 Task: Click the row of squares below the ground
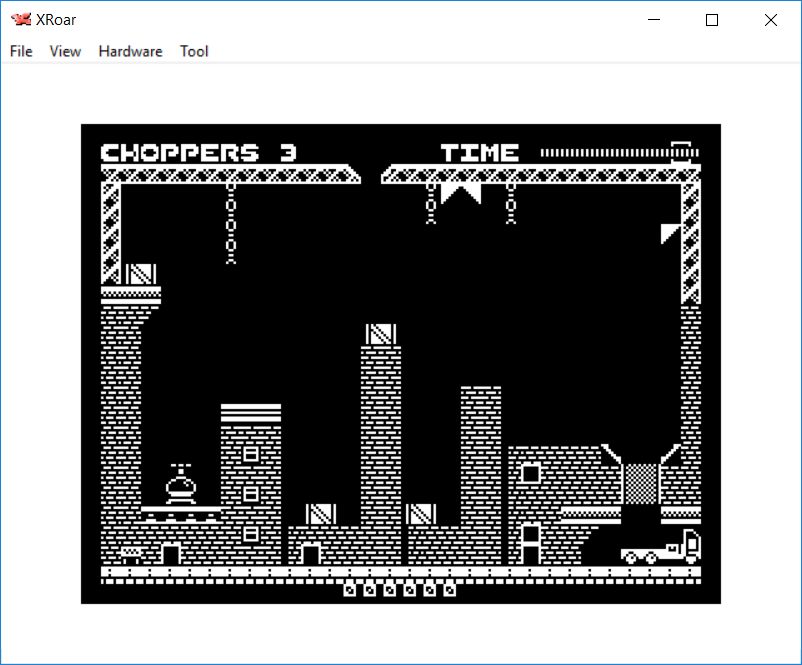400,590
